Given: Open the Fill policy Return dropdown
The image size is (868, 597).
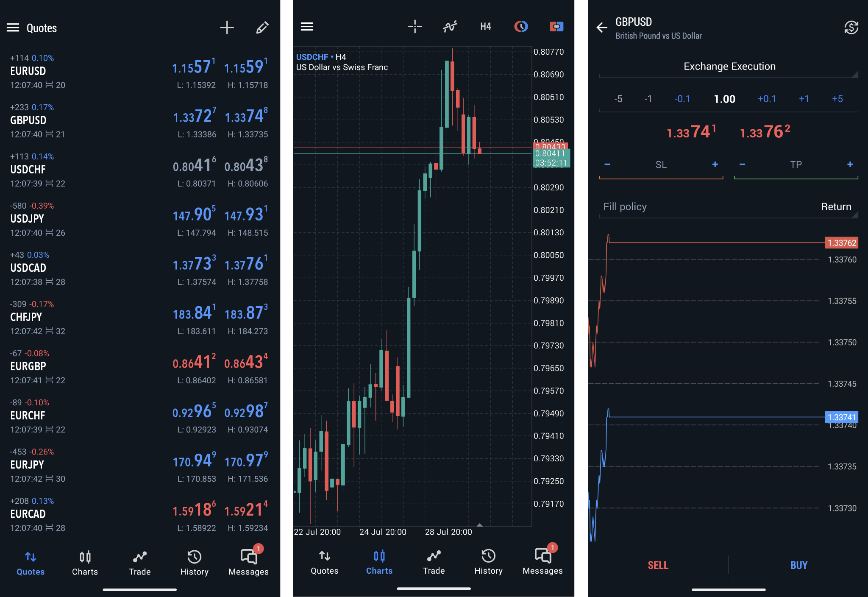Looking at the screenshot, I should click(729, 207).
